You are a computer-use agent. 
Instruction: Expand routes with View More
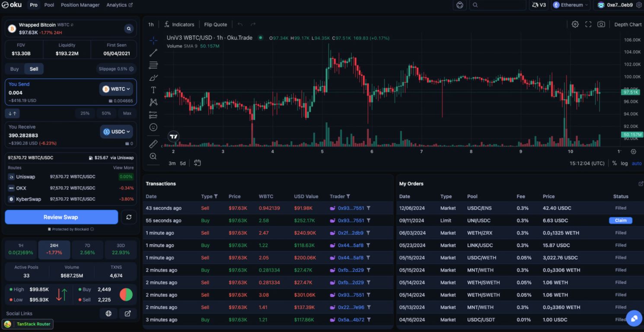point(124,168)
